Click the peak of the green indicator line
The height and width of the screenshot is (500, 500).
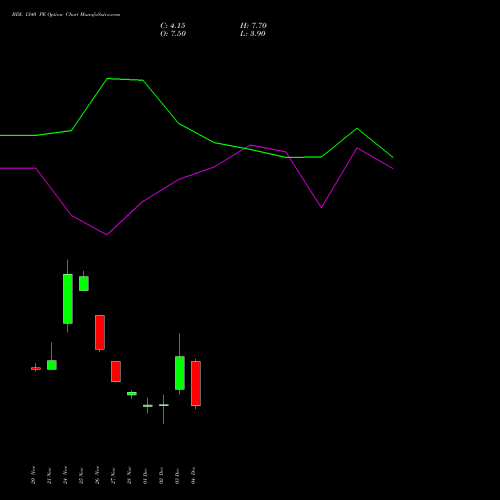108,79
